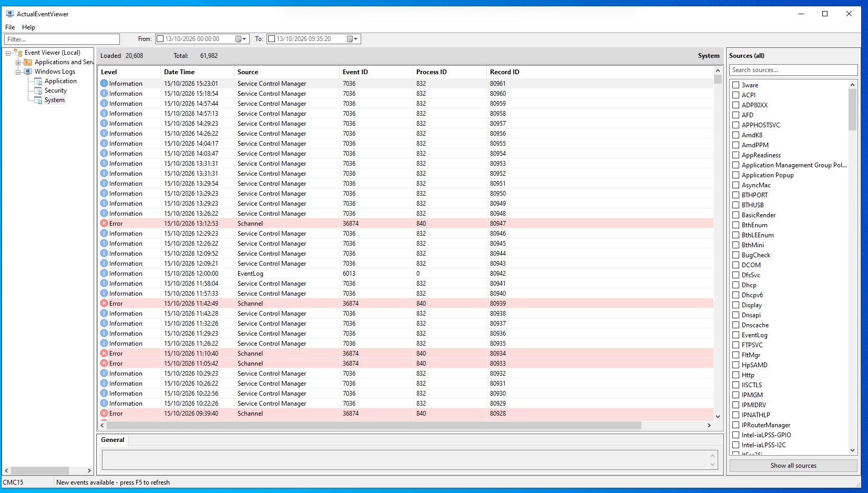Click the error icon on record 80928

click(104, 414)
